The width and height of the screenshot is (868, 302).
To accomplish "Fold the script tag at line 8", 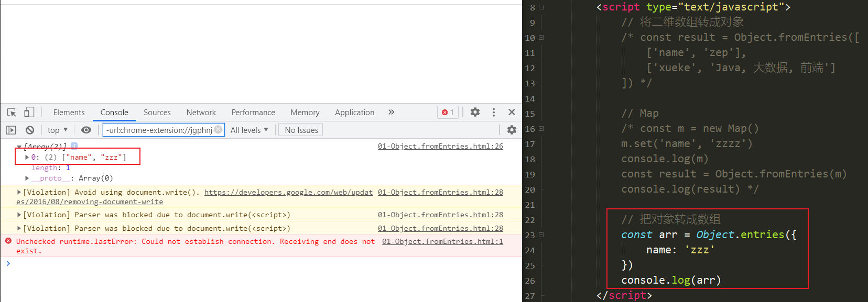I will pyautogui.click(x=541, y=7).
